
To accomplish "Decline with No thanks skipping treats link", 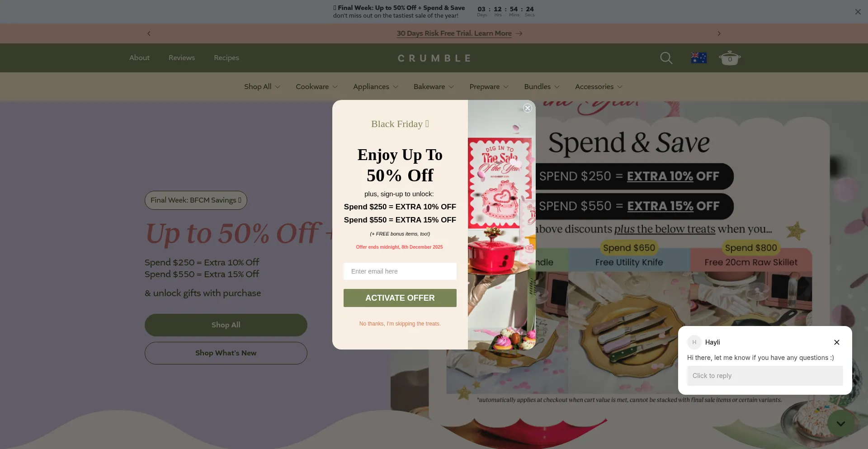I will 400,324.
